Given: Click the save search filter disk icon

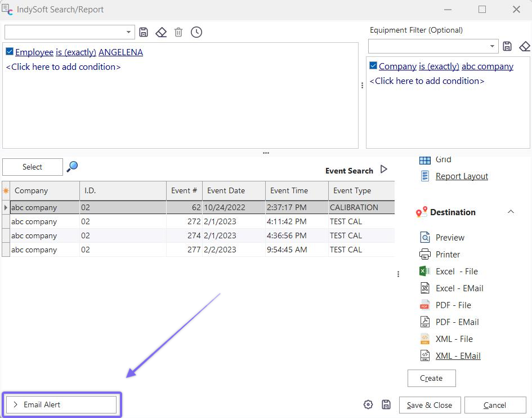Looking at the screenshot, I should (144, 32).
